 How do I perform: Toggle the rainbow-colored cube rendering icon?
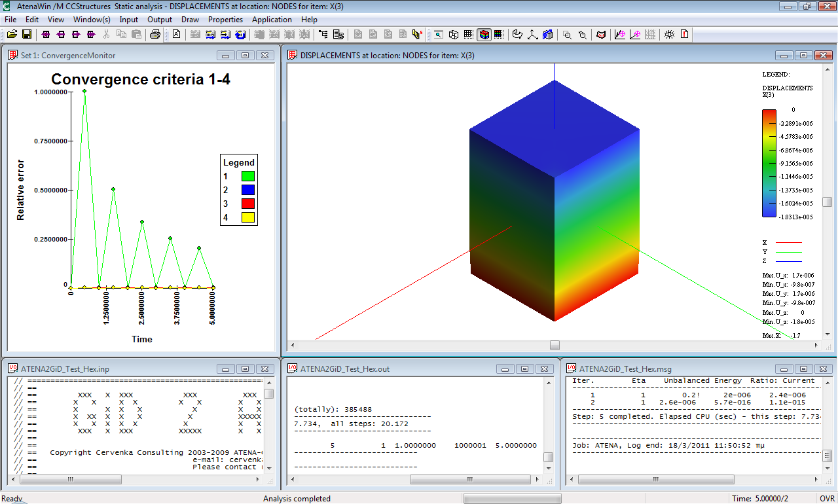484,34
